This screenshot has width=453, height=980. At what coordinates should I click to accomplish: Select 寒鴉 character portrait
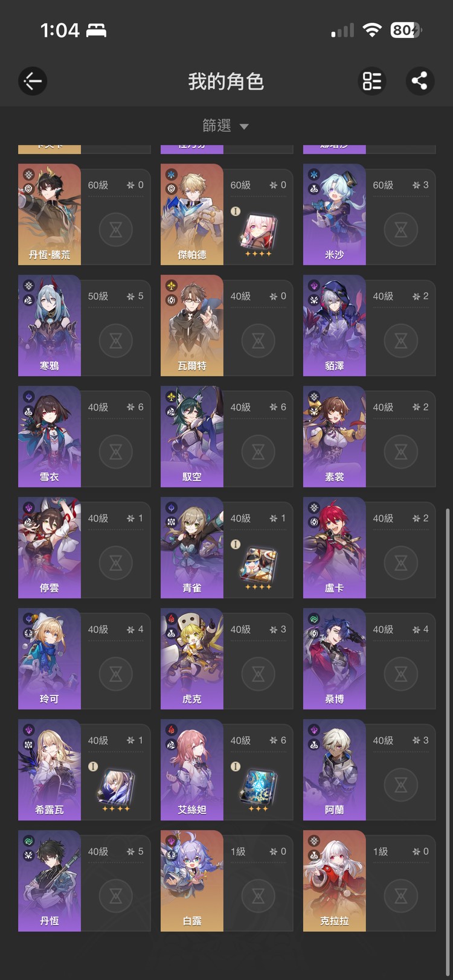pyautogui.click(x=50, y=325)
